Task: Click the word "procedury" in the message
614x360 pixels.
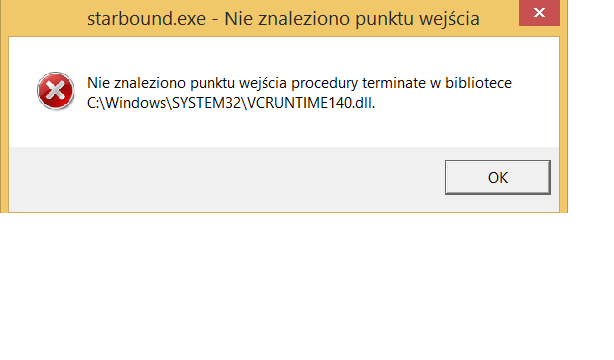Action: click(x=325, y=83)
